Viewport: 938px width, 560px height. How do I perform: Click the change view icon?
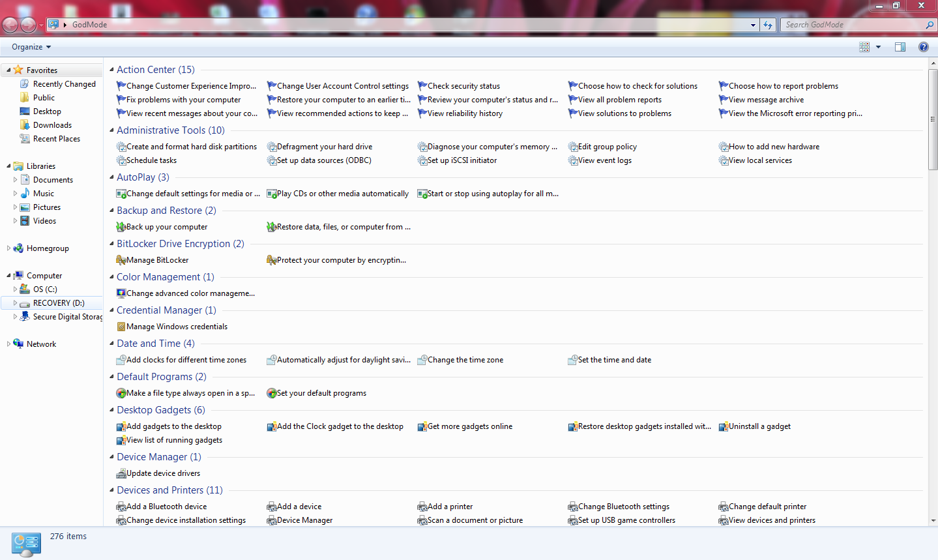(x=864, y=47)
